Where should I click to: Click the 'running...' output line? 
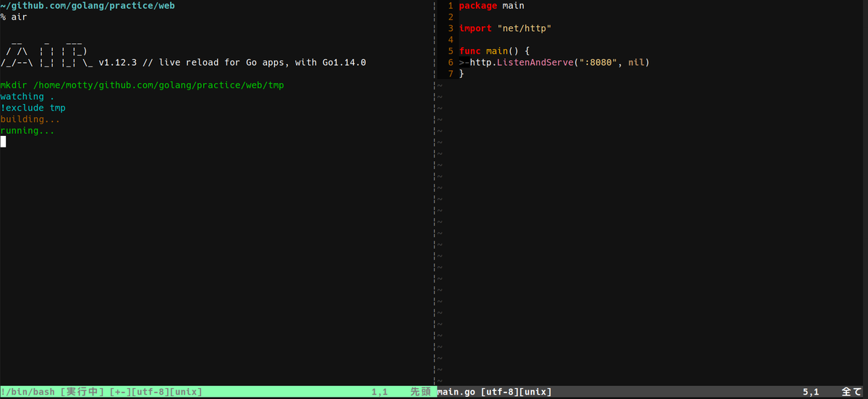[x=27, y=131]
